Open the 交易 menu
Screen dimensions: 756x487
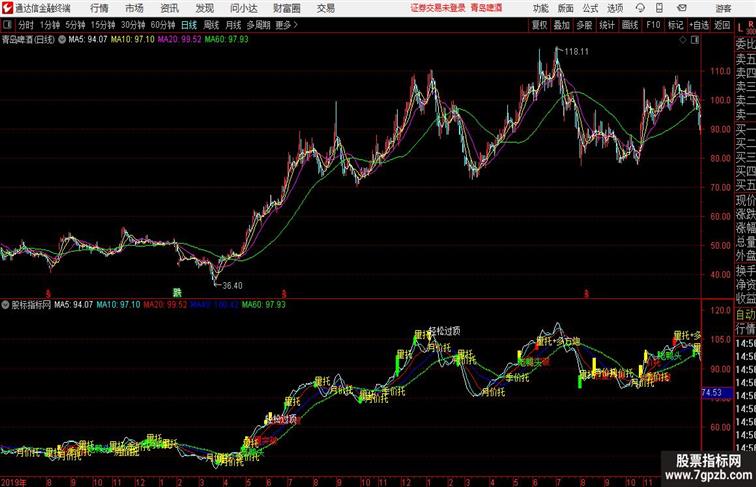click(x=325, y=8)
